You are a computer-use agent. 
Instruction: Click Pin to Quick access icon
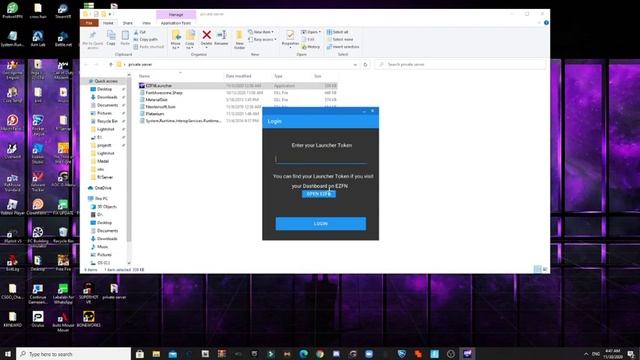click(x=93, y=35)
